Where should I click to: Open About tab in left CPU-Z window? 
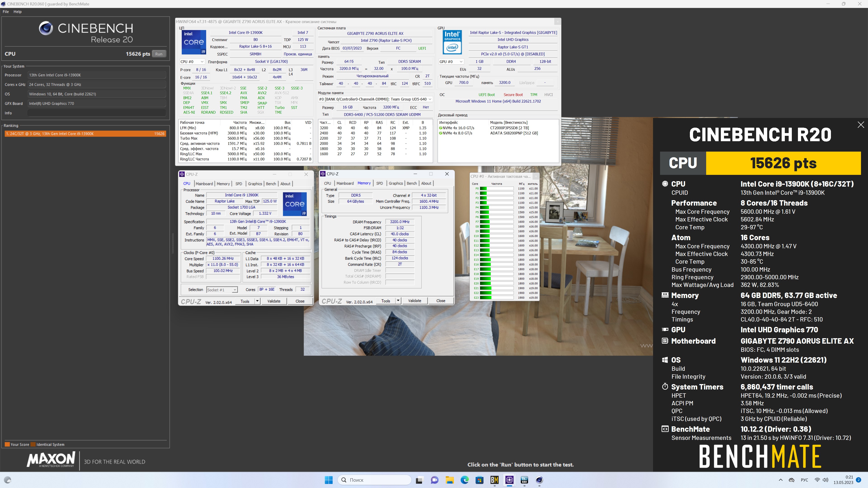pyautogui.click(x=285, y=184)
